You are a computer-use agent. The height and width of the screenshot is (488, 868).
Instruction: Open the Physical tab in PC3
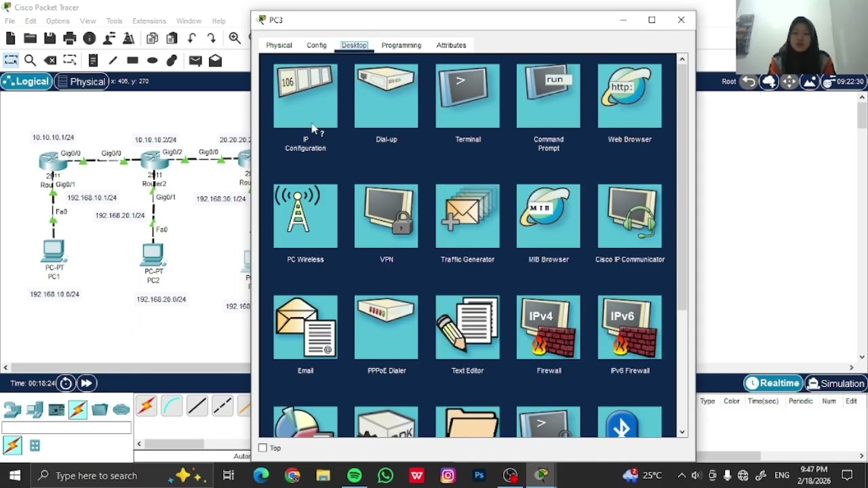(279, 45)
